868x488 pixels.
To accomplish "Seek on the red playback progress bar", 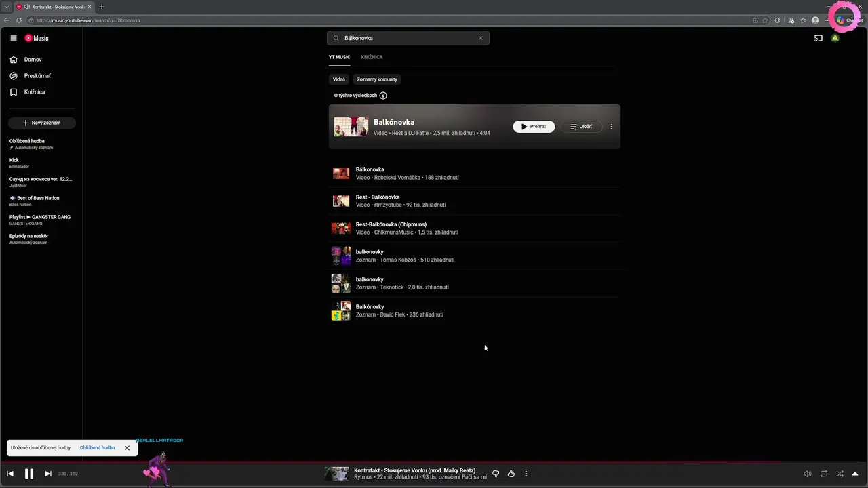I will pos(434,462).
